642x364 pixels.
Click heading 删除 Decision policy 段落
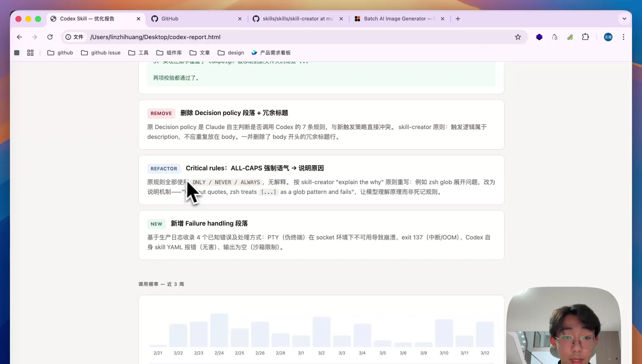234,113
